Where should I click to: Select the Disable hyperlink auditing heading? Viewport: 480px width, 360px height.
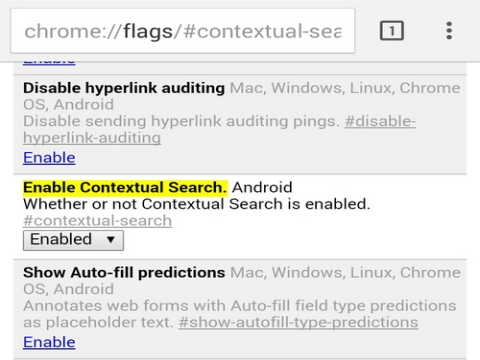[x=124, y=88]
